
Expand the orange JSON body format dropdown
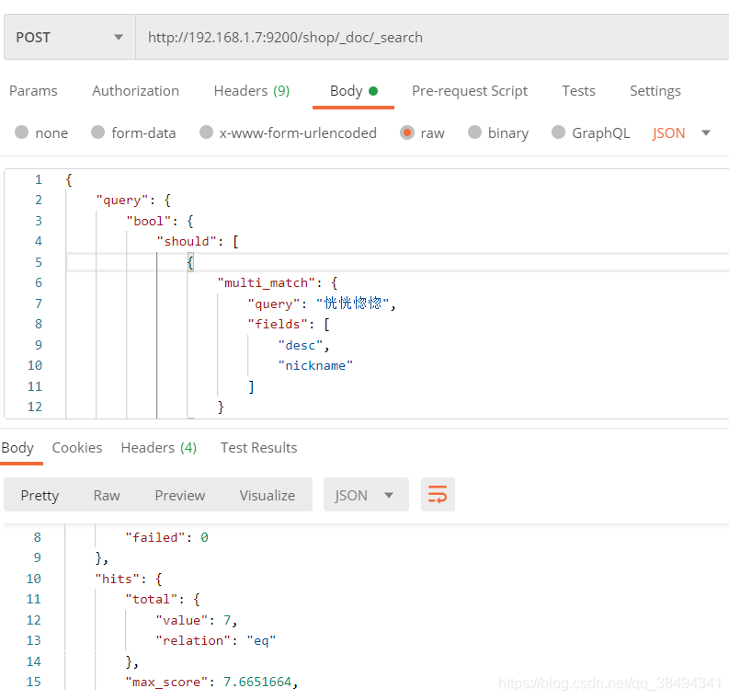682,132
